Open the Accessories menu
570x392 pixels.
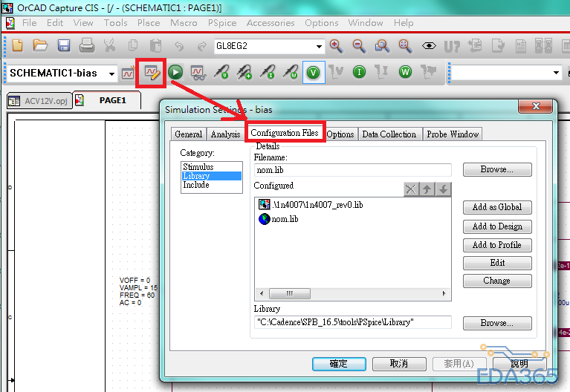pyautogui.click(x=271, y=23)
